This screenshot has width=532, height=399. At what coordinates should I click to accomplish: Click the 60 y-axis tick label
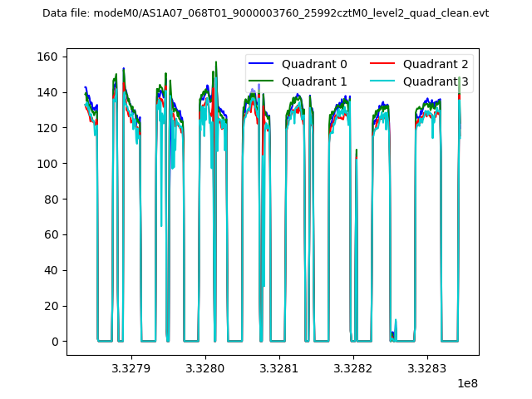pos(51,234)
